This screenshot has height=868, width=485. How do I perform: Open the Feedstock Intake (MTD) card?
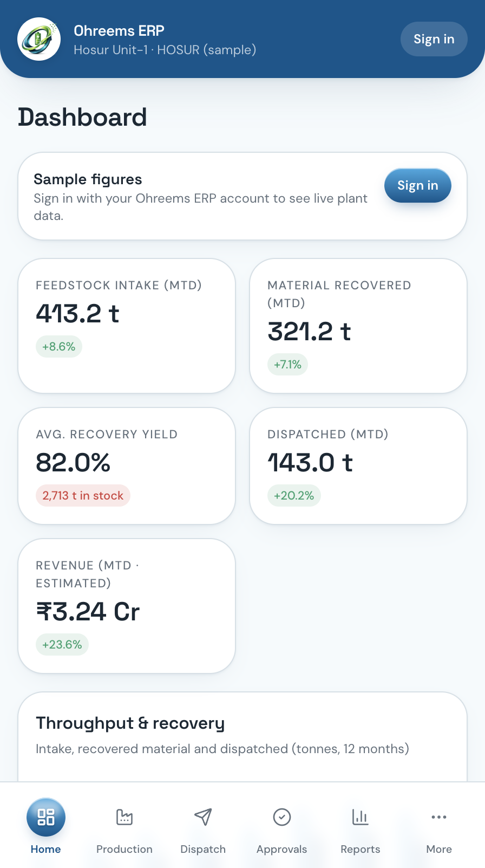(127, 326)
